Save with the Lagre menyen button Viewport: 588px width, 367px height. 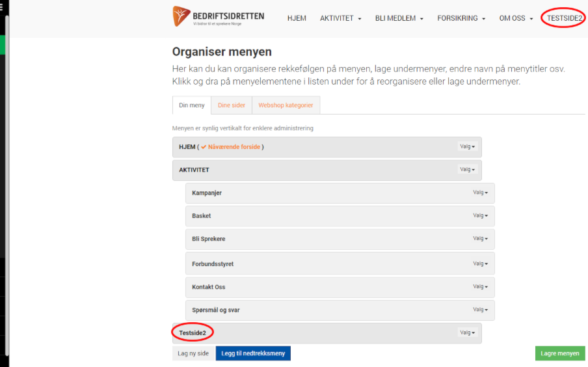[x=560, y=353]
